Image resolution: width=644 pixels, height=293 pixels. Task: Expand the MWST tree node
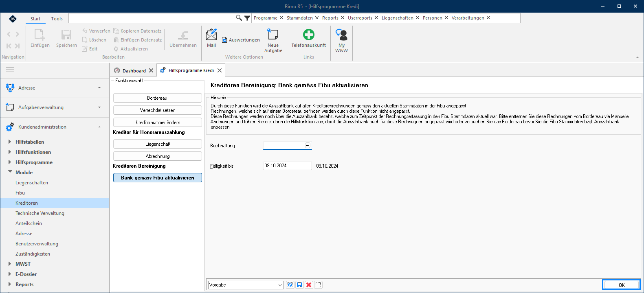point(10,264)
